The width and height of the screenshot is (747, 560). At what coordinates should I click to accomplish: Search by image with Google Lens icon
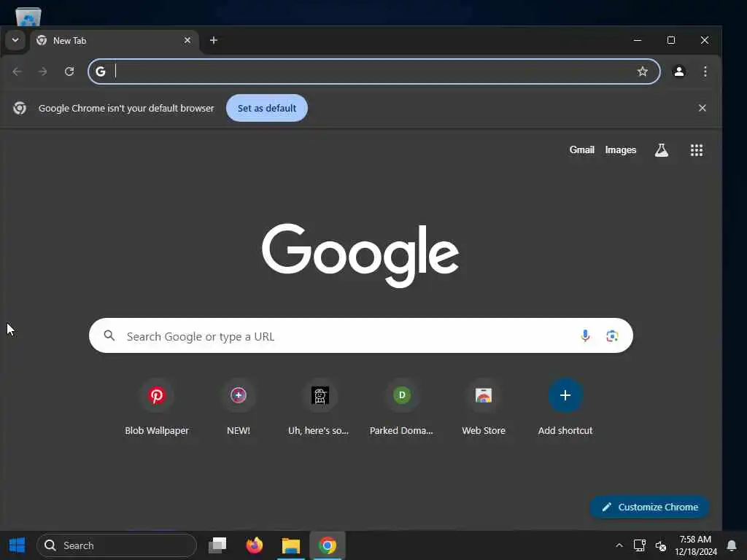click(x=612, y=335)
